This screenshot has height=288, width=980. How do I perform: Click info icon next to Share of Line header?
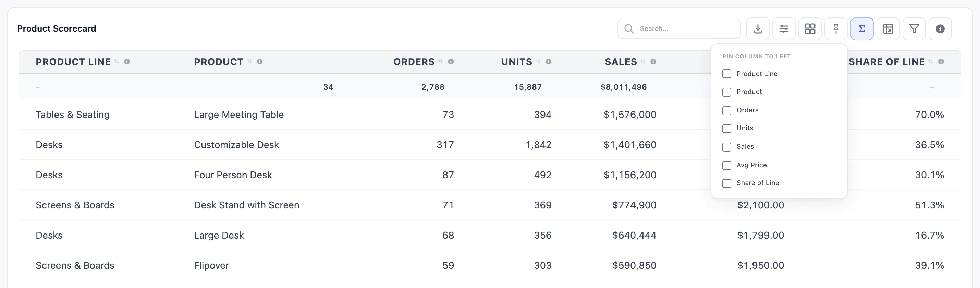pos(941,62)
